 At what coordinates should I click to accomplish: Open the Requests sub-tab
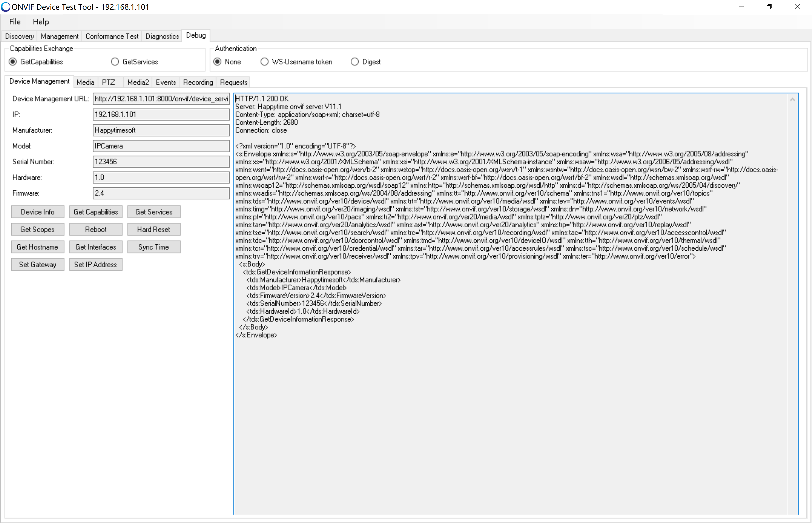tap(234, 82)
